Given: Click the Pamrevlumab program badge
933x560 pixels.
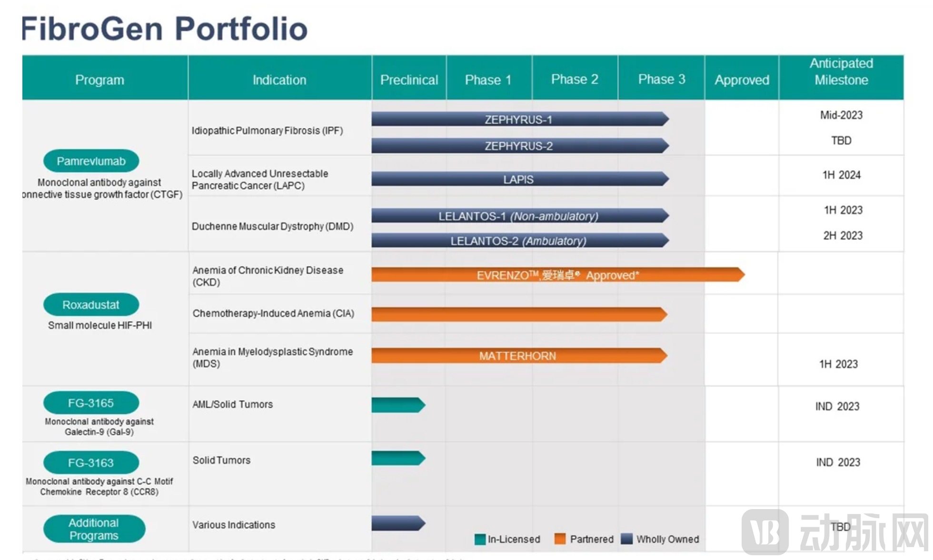Looking at the screenshot, I should pyautogui.click(x=91, y=161).
